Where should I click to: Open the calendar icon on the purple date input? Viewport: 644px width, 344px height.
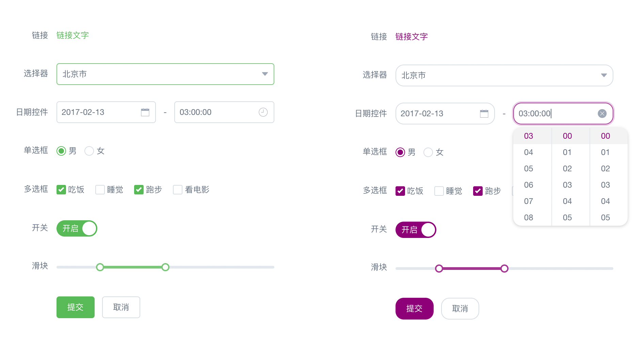[484, 114]
